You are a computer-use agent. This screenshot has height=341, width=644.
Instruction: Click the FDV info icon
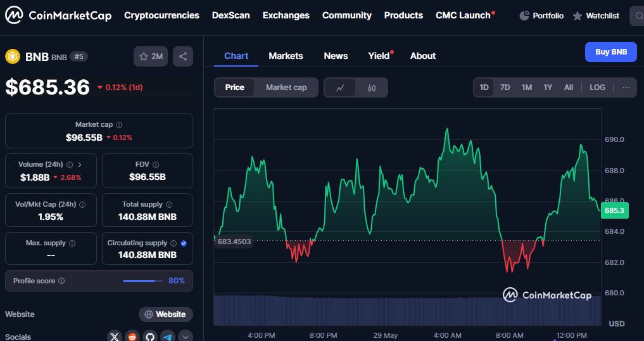click(156, 165)
